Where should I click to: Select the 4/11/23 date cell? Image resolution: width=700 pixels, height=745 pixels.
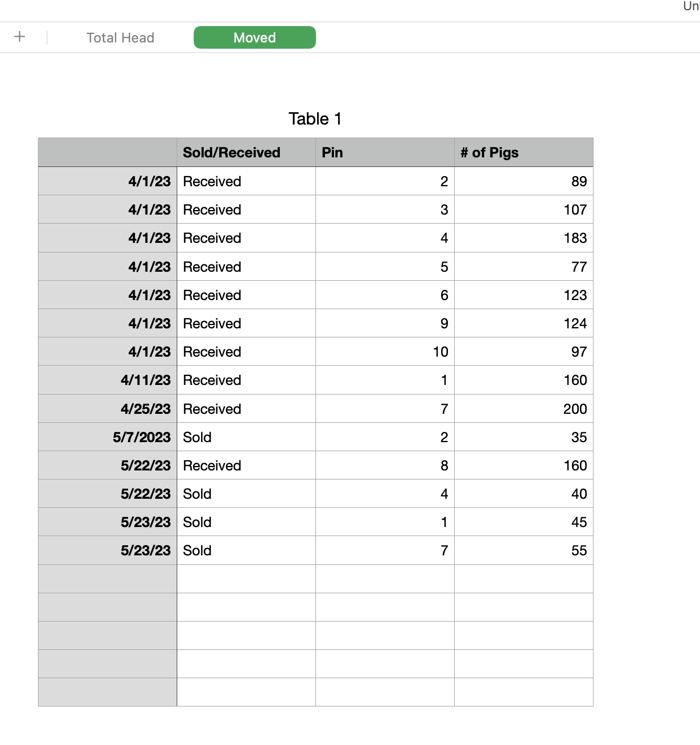click(108, 380)
